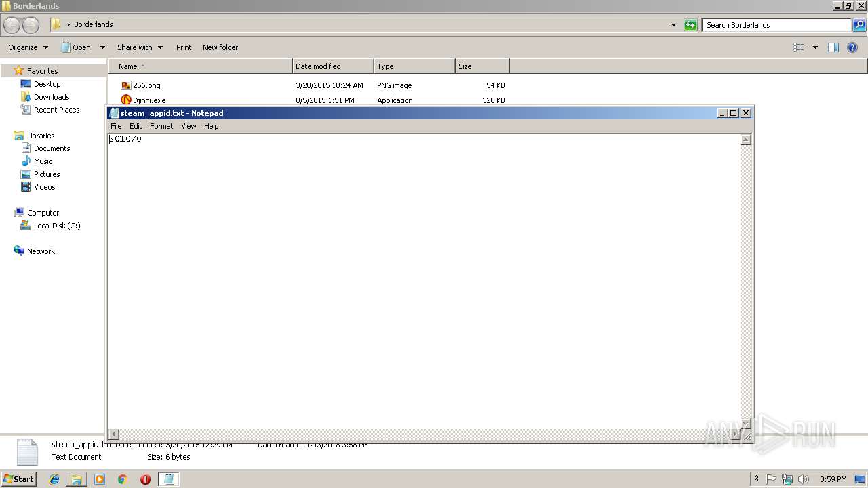This screenshot has width=868, height=488.
Task: Open the Videos library
Action: click(44, 187)
